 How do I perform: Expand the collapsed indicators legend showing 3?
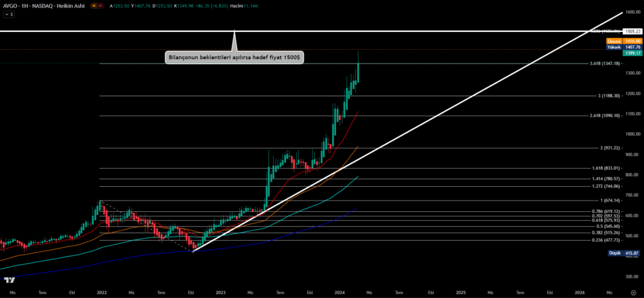[x=9, y=14]
